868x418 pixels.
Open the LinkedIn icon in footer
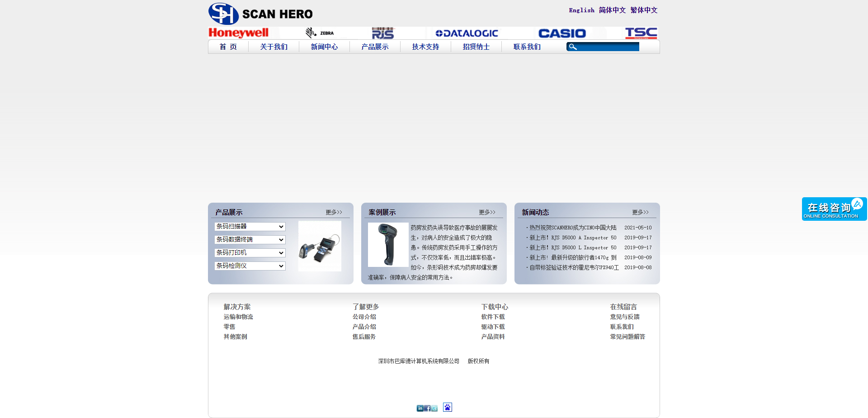(x=420, y=408)
